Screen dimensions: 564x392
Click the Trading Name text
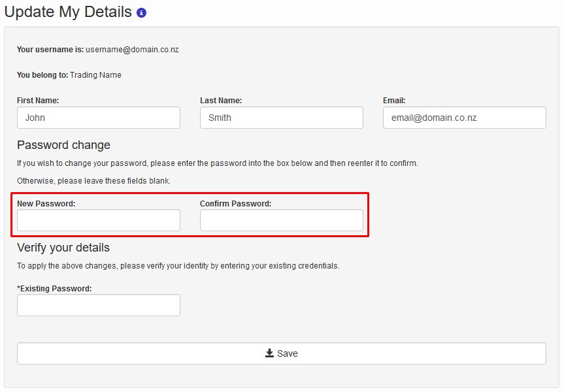[95, 75]
